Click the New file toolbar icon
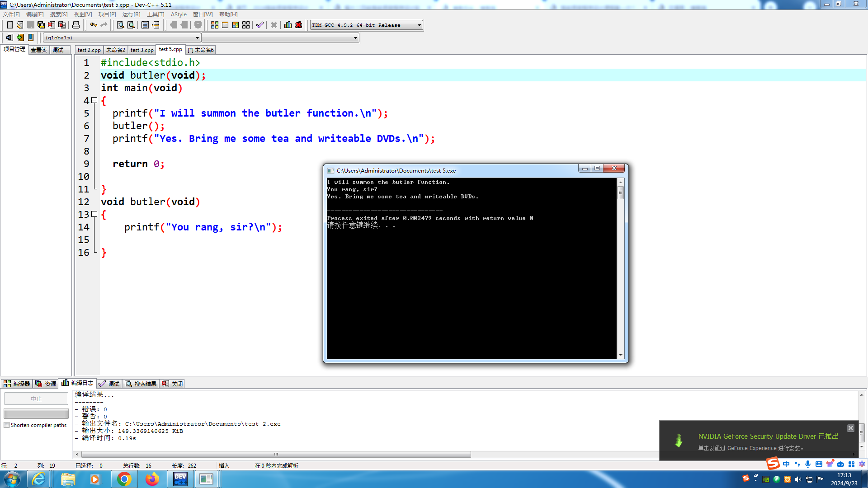The height and width of the screenshot is (488, 868). (x=9, y=25)
